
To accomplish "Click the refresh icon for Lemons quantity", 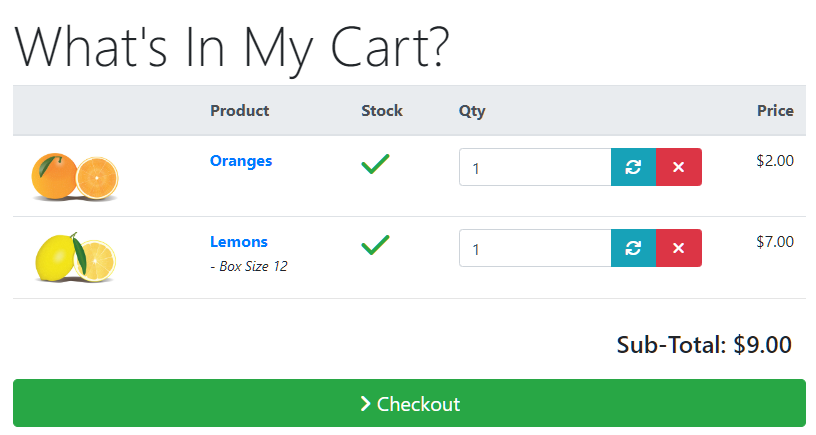I will (633, 248).
